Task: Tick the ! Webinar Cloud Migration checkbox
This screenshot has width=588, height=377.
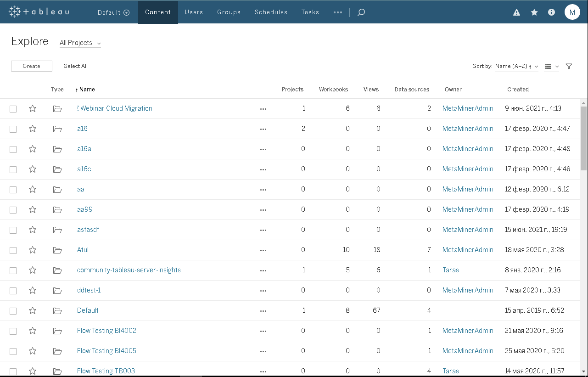Action: [13, 109]
